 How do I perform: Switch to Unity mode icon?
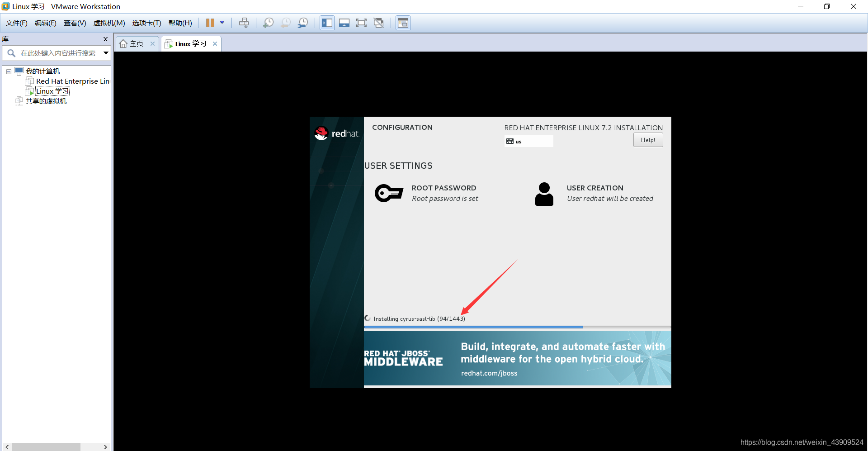[x=379, y=23]
